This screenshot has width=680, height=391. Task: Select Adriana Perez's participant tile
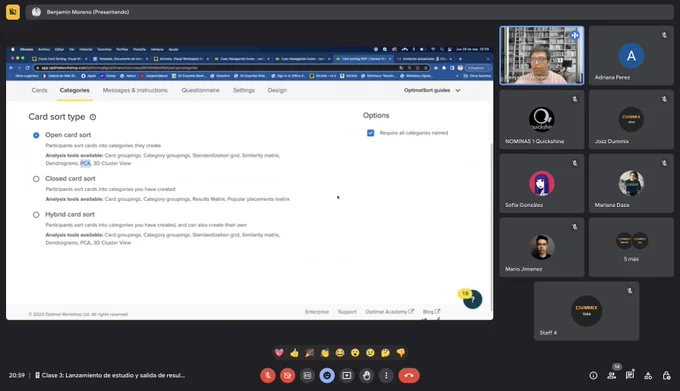point(631,55)
